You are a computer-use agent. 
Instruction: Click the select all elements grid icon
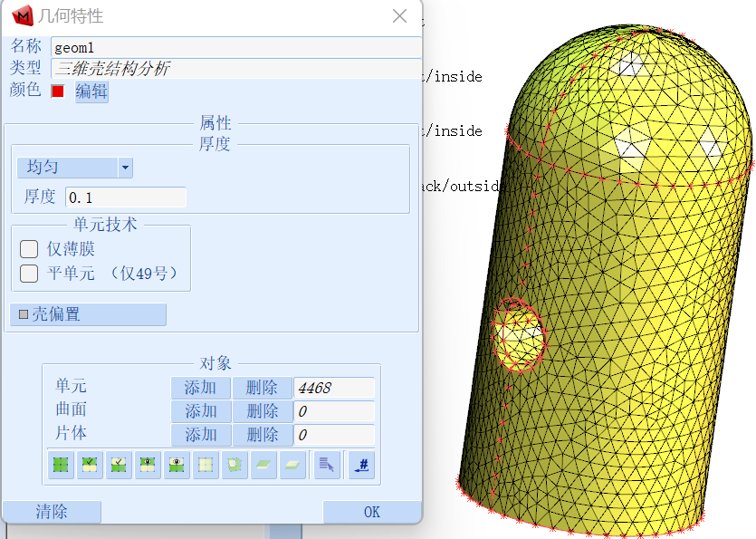(x=59, y=465)
